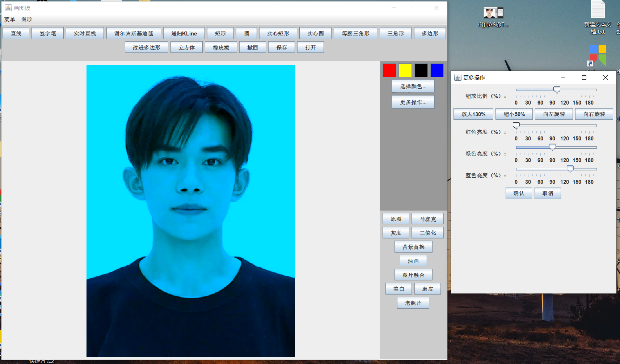This screenshot has height=364, width=620.
Task: Click 取消 in the 更多操作 window
Action: click(548, 193)
